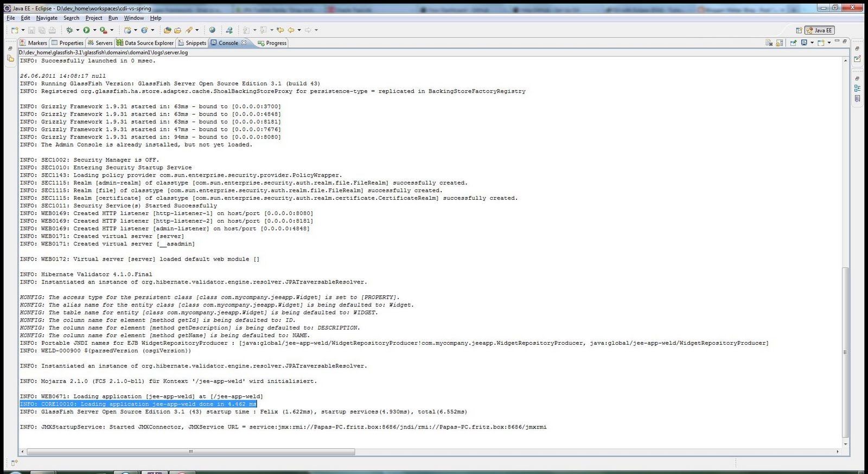This screenshot has height=474, width=868.
Task: Open the External Tools dropdown arrow
Action: [112, 30]
